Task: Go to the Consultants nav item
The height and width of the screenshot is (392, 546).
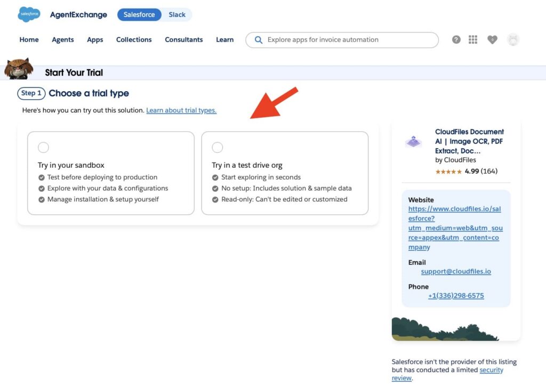Action: pyautogui.click(x=184, y=39)
